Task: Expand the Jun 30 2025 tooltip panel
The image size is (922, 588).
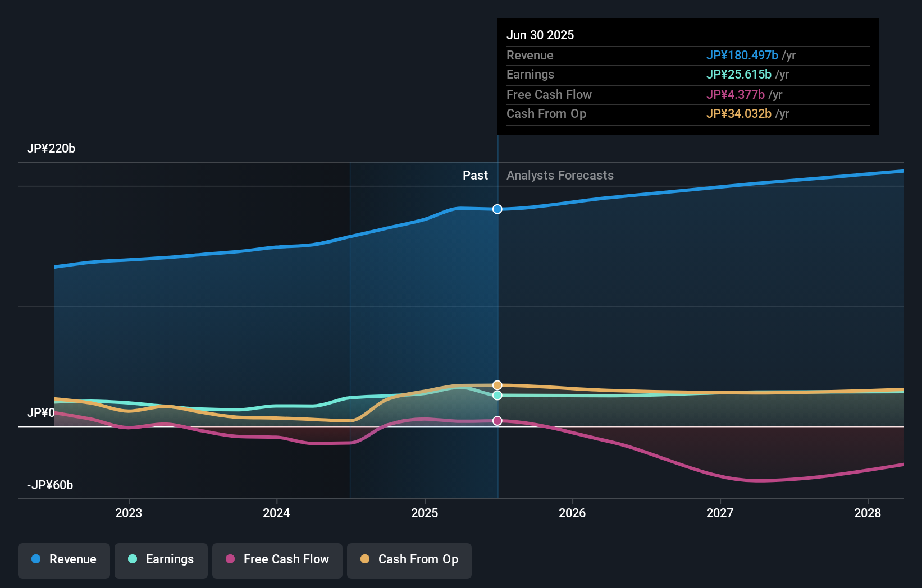Action: [541, 35]
